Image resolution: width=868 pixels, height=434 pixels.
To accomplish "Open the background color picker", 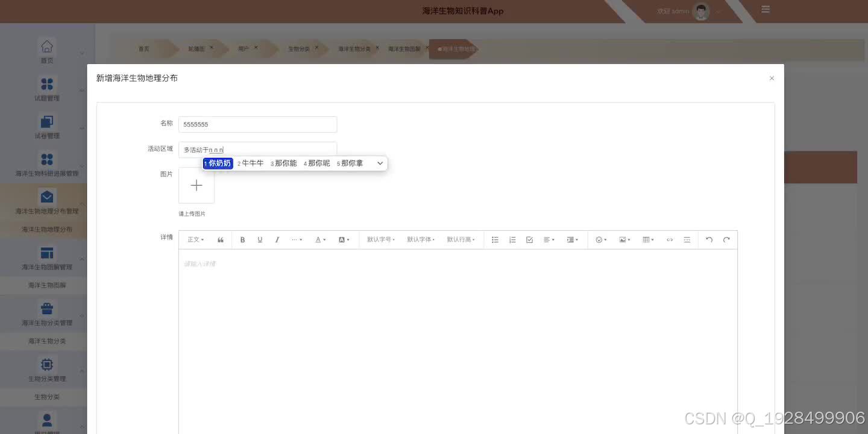I will 344,240.
